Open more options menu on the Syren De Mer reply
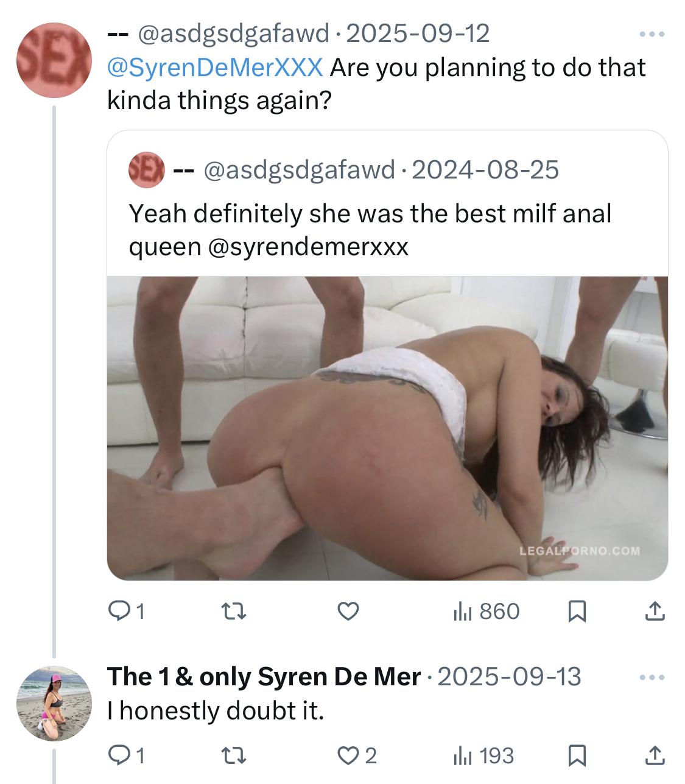 (x=652, y=677)
